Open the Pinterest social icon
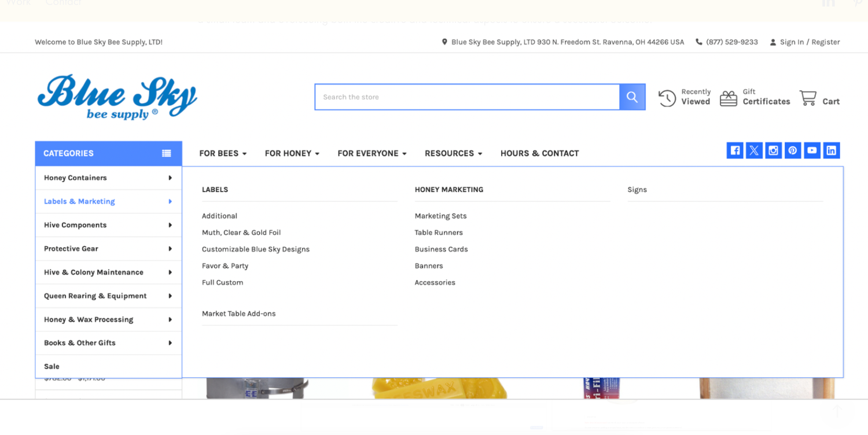This screenshot has height=435, width=868. [793, 150]
